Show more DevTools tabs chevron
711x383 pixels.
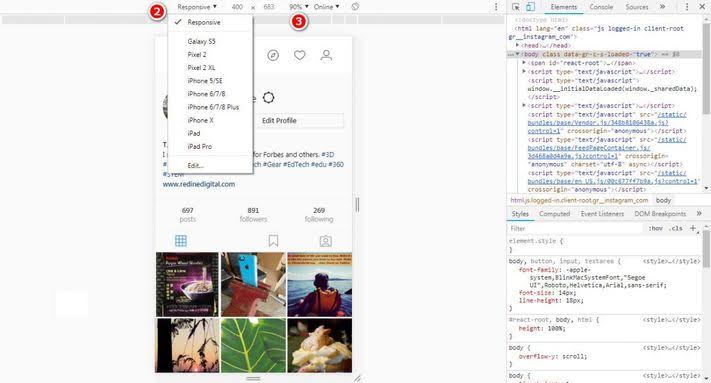pos(662,7)
